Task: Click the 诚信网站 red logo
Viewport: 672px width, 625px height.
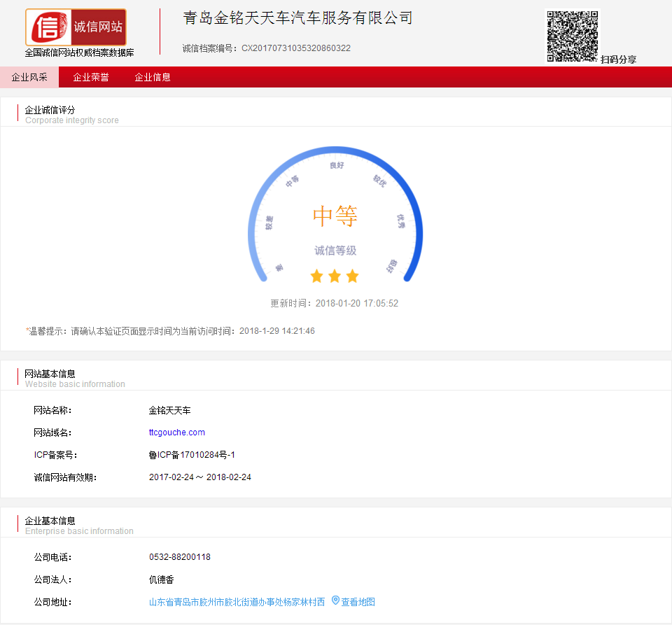Action: pos(76,27)
